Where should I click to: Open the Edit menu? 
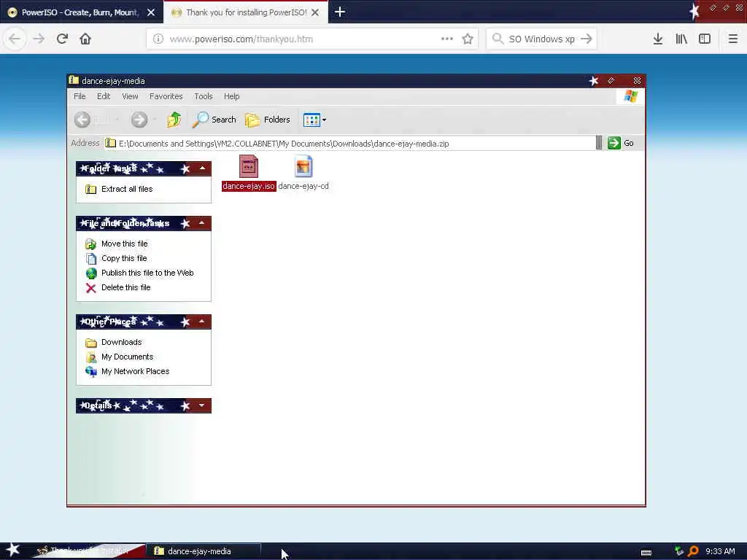(x=104, y=96)
